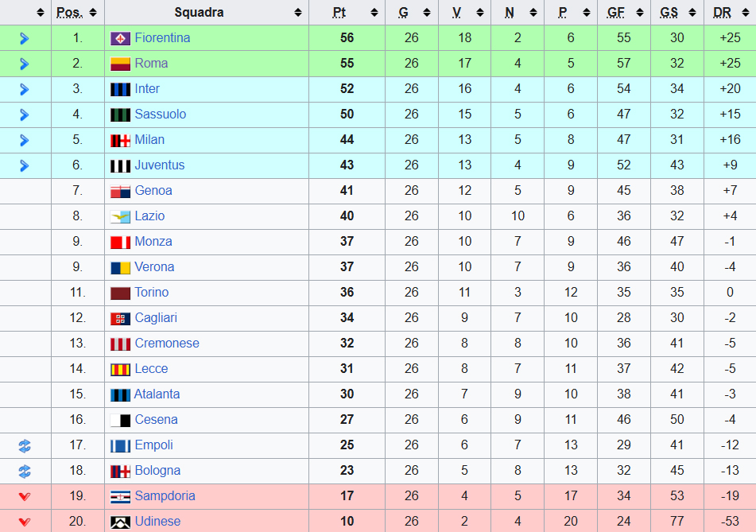
Task: Sort by DR column sort arrows
Action: (x=746, y=13)
